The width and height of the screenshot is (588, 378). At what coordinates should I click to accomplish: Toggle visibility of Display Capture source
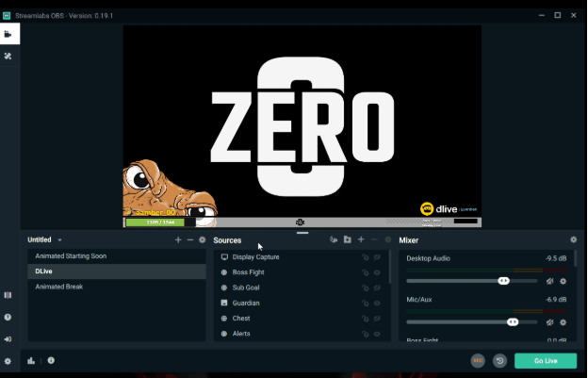click(377, 257)
